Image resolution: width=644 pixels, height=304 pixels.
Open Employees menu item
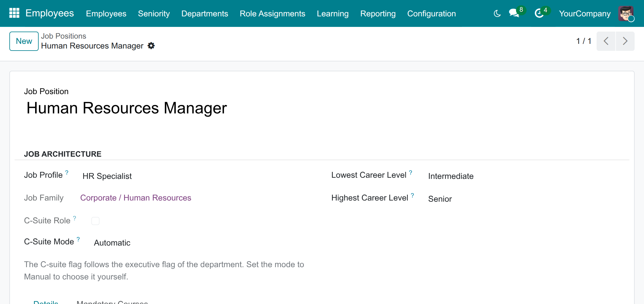coord(106,13)
